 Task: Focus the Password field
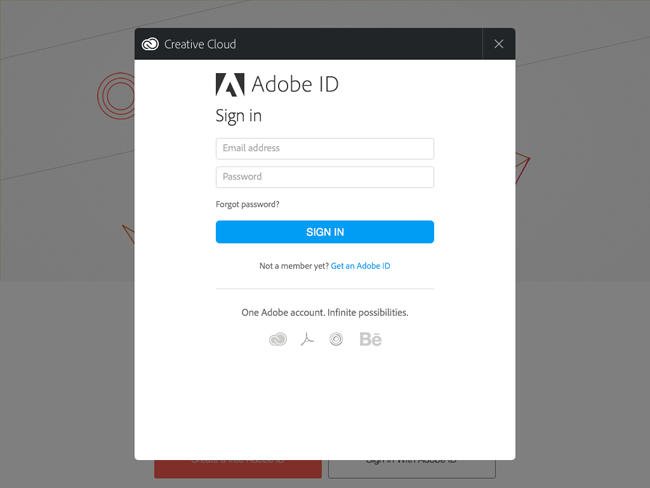click(325, 177)
